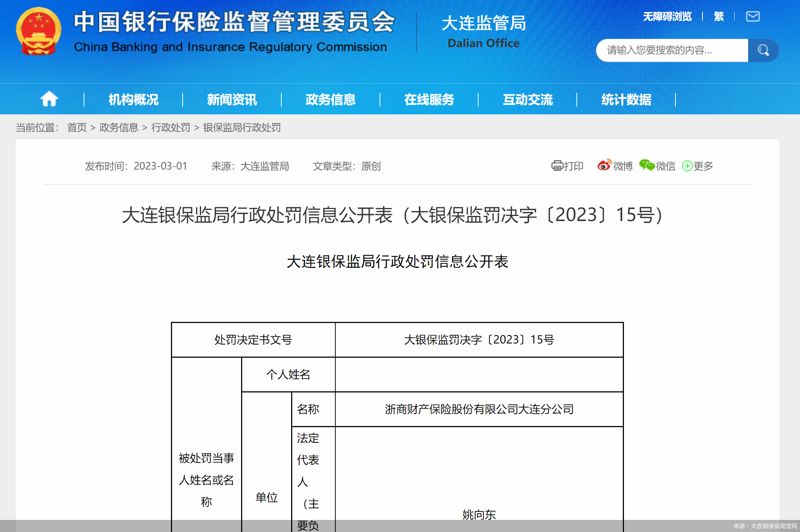The width and height of the screenshot is (800, 532).
Task: Open the 机构概况 menu
Action: point(134,99)
